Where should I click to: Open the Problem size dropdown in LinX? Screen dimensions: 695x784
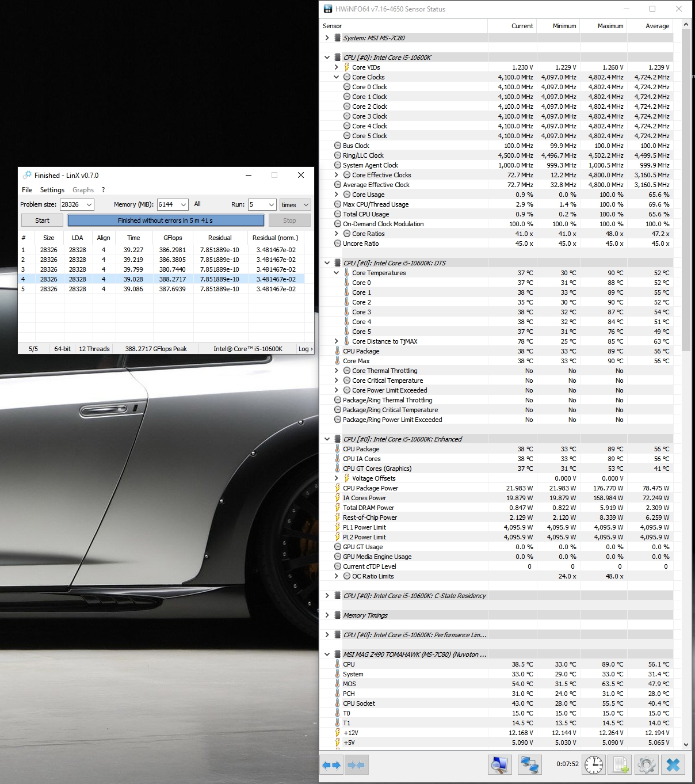coord(89,204)
